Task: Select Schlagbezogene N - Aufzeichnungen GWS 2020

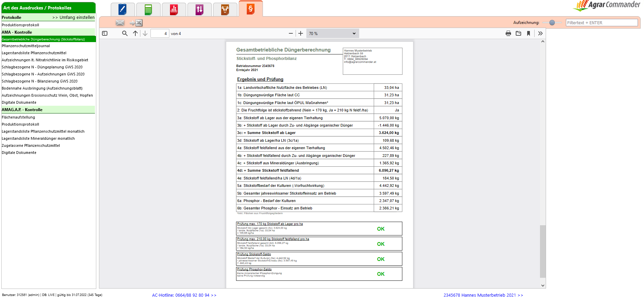Action: (x=43, y=74)
